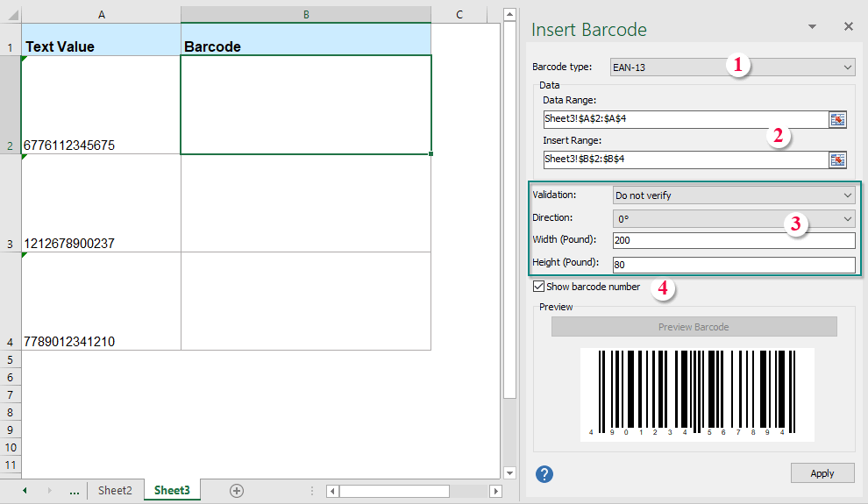Open the blue help question mark
This screenshot has width=868, height=504.
click(544, 474)
